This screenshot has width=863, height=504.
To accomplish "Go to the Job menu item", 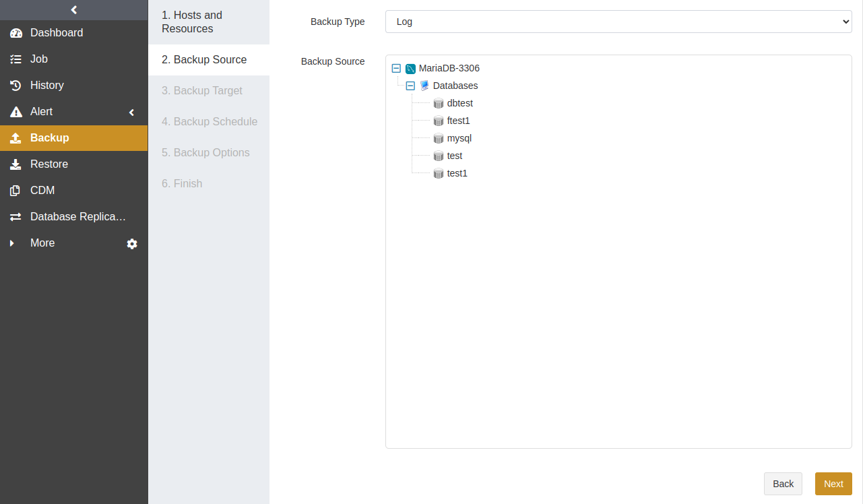I will (74, 59).
